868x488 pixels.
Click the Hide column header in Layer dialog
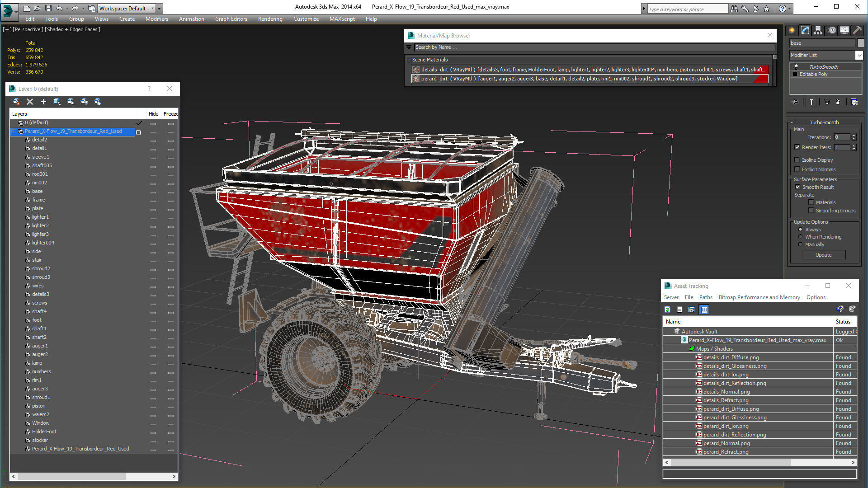(x=154, y=114)
